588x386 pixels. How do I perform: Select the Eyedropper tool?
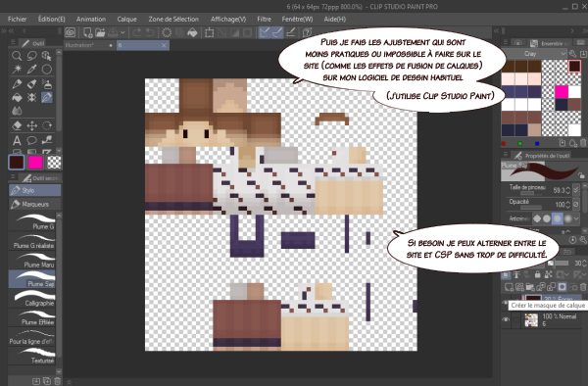(32, 70)
